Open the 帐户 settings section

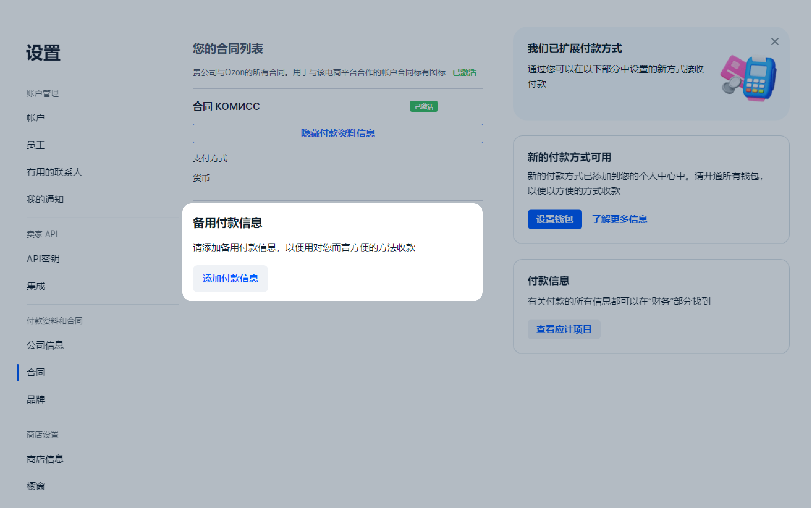click(35, 117)
